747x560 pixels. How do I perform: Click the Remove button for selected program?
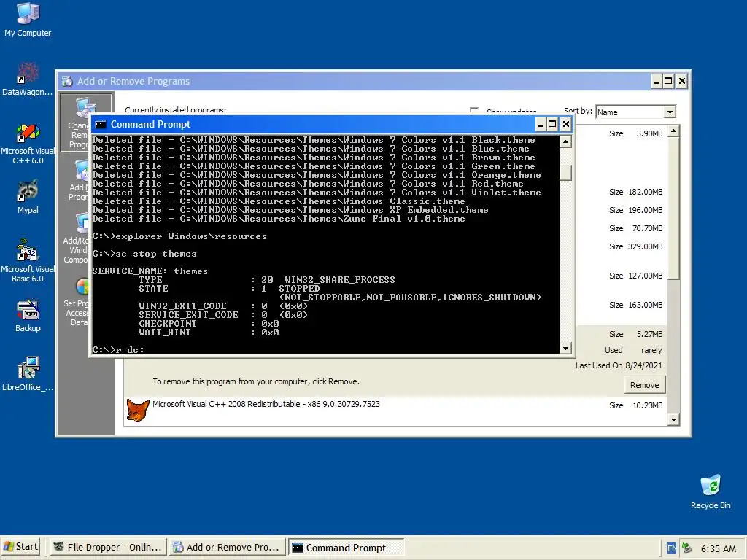(x=644, y=385)
